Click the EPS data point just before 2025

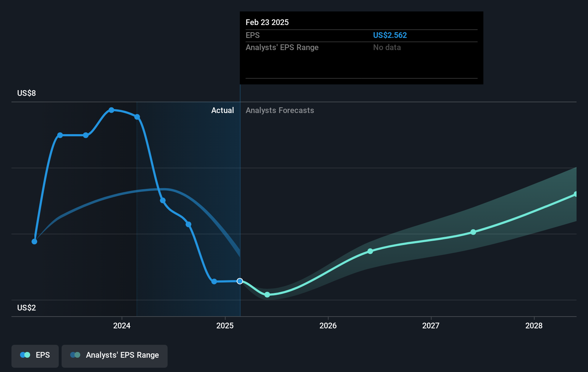coord(214,282)
